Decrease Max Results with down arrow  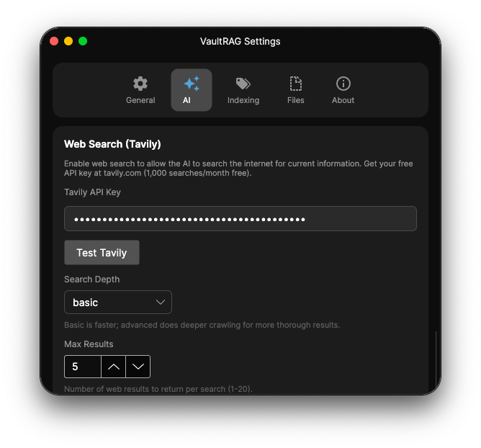138,367
